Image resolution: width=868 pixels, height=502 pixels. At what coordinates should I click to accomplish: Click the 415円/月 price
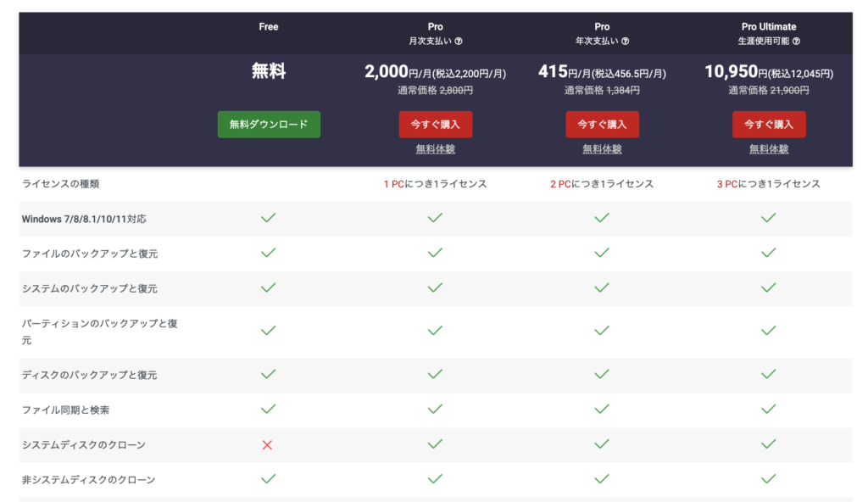(602, 72)
